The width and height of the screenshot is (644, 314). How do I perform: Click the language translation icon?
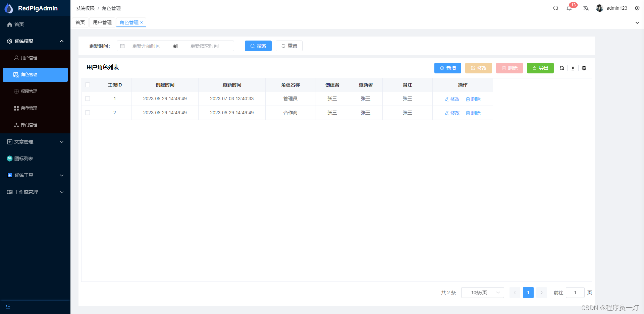586,8
